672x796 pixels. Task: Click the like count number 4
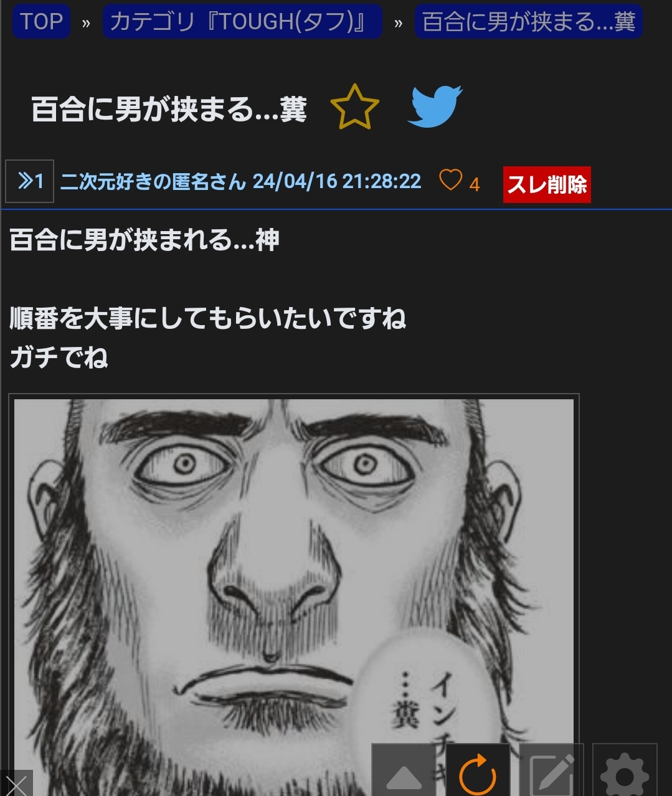tap(474, 185)
